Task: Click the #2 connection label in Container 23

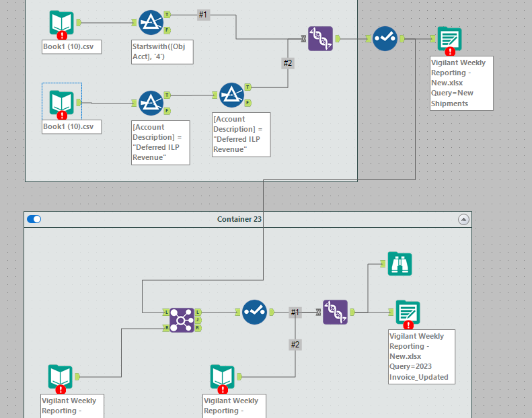Action: [295, 345]
